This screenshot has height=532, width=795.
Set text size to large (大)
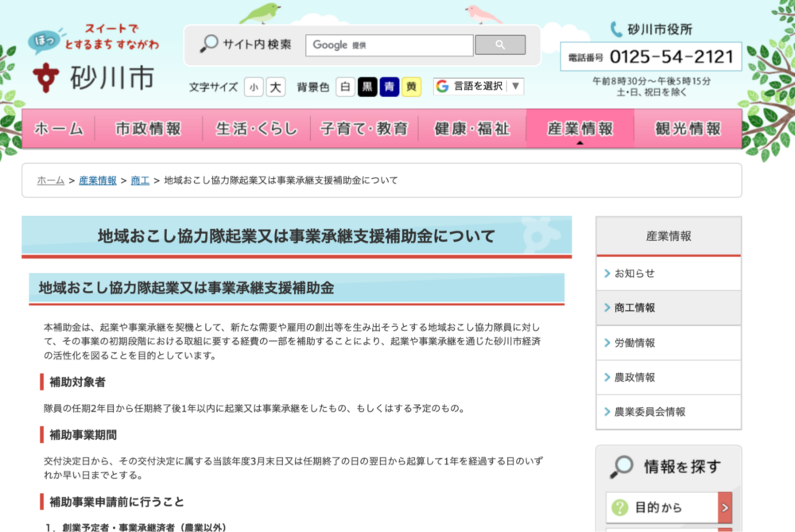275,87
